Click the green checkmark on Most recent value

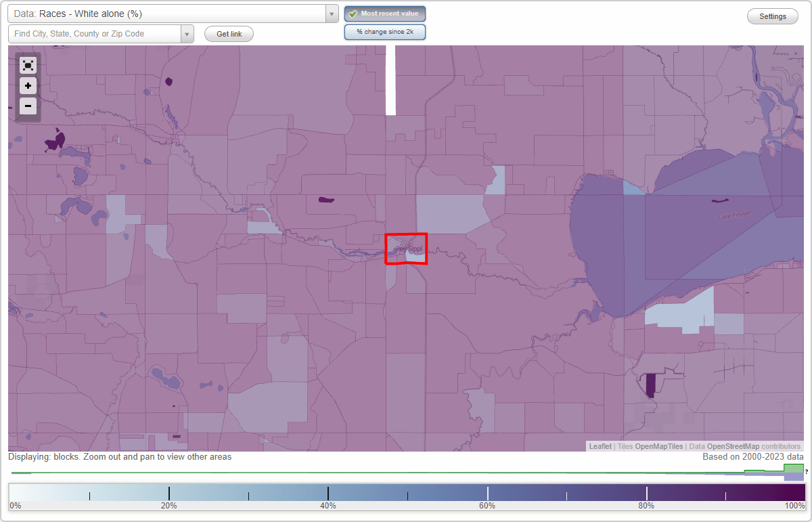[x=353, y=14]
